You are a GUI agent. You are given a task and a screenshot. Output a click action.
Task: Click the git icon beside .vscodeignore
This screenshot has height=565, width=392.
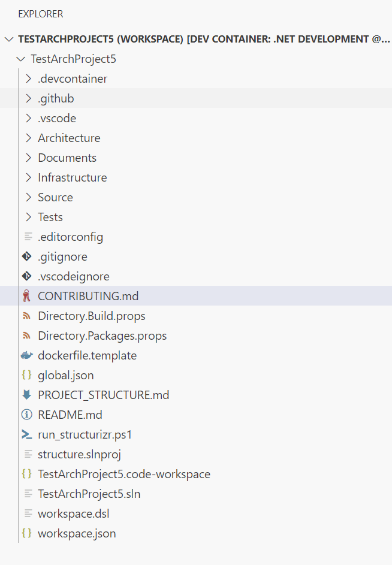(26, 276)
